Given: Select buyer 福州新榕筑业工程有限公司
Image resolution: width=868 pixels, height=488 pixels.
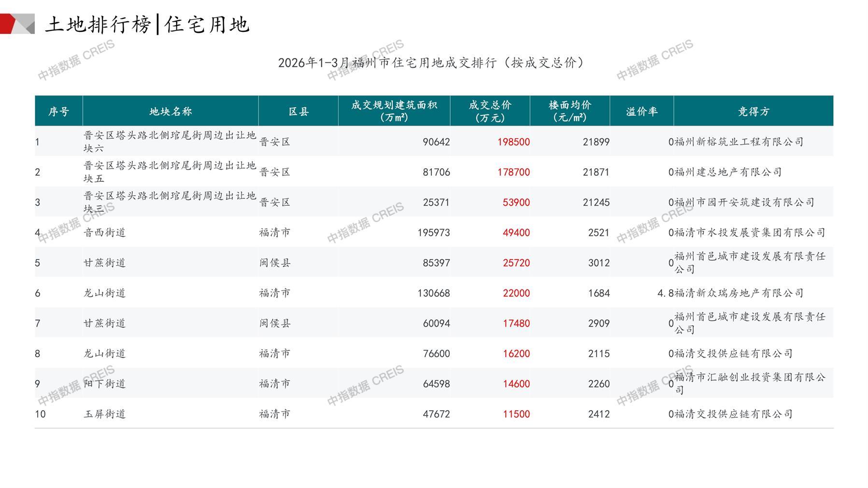Looking at the screenshot, I should pyautogui.click(x=739, y=142).
